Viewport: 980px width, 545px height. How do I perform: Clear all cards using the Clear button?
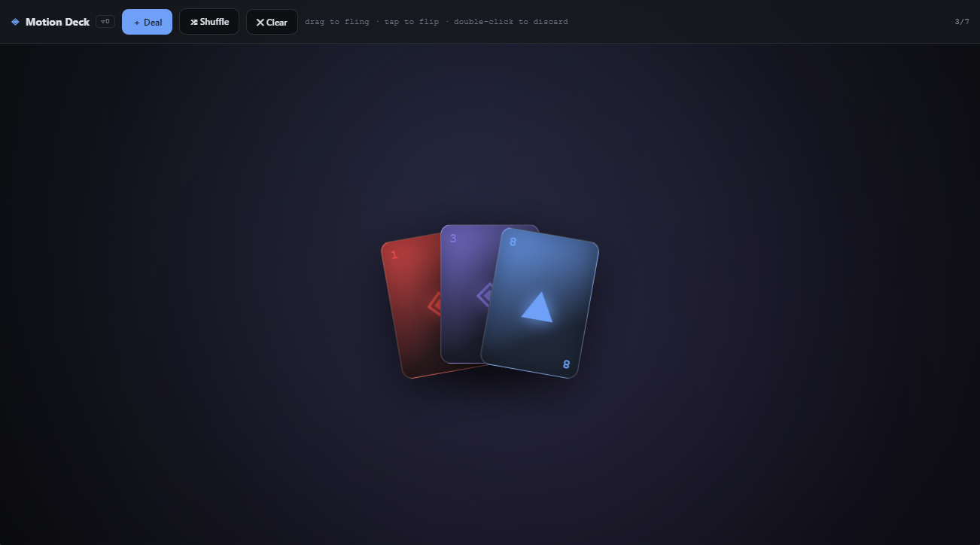tap(272, 22)
